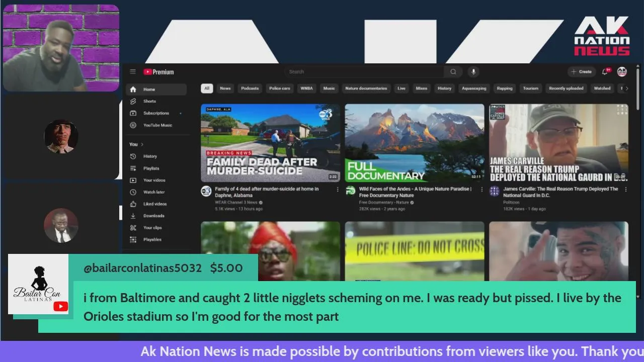This screenshot has width=644, height=362.
Task: Click the Create button
Action: [582, 72]
